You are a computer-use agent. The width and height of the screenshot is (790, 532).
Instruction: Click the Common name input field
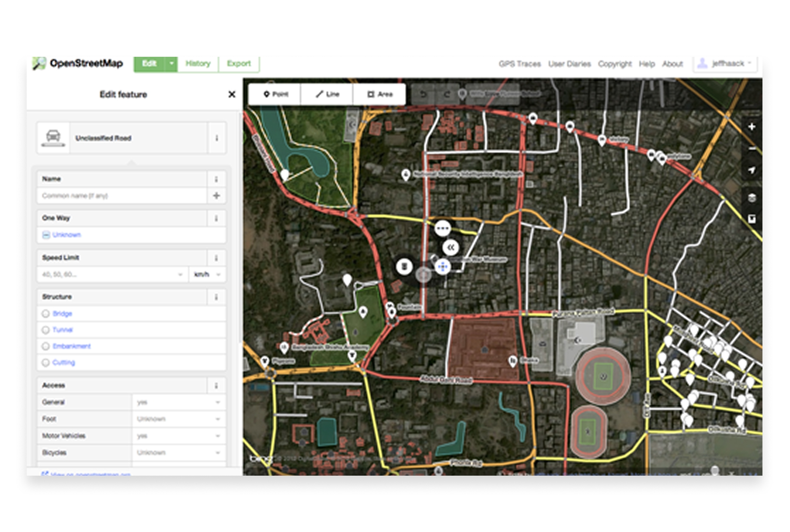(122, 196)
